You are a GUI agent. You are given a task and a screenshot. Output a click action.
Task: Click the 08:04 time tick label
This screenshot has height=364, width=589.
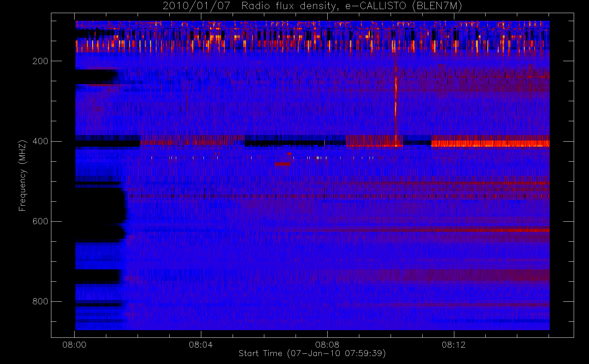(x=201, y=345)
